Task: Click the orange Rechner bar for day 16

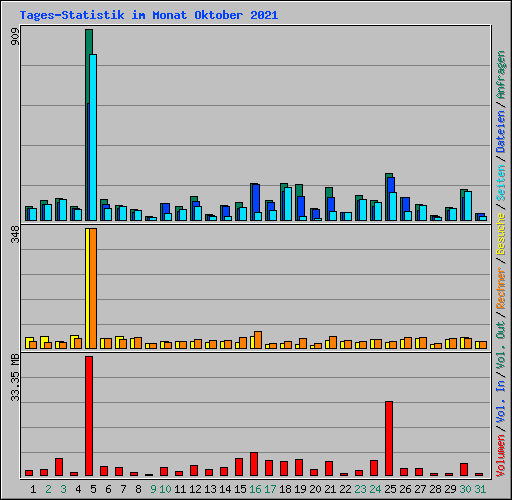Action: (258, 340)
